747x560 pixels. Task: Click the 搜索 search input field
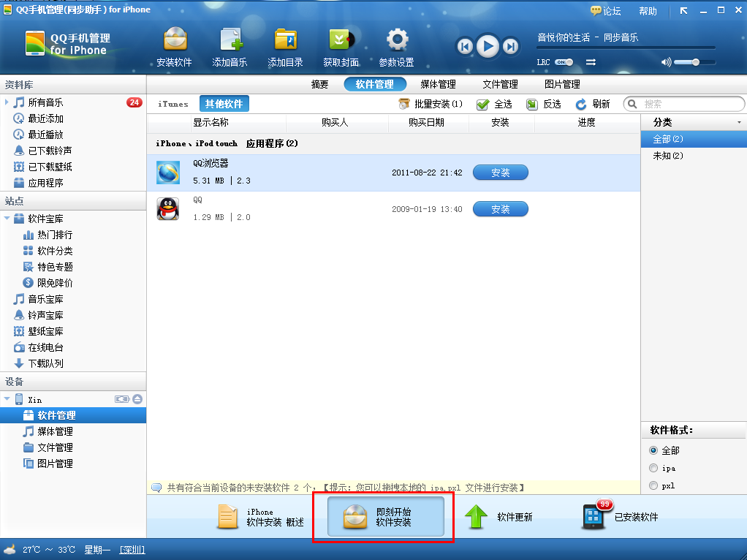coord(684,104)
